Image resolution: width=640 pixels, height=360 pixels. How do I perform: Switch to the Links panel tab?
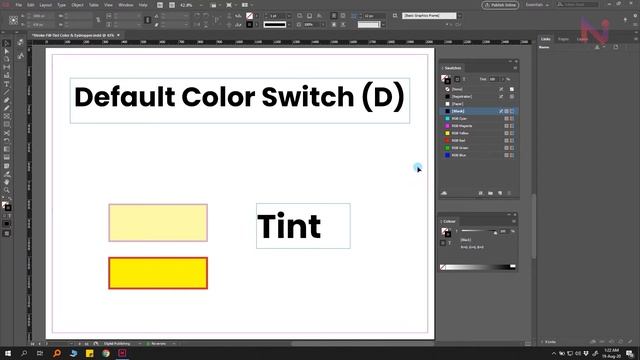546,39
